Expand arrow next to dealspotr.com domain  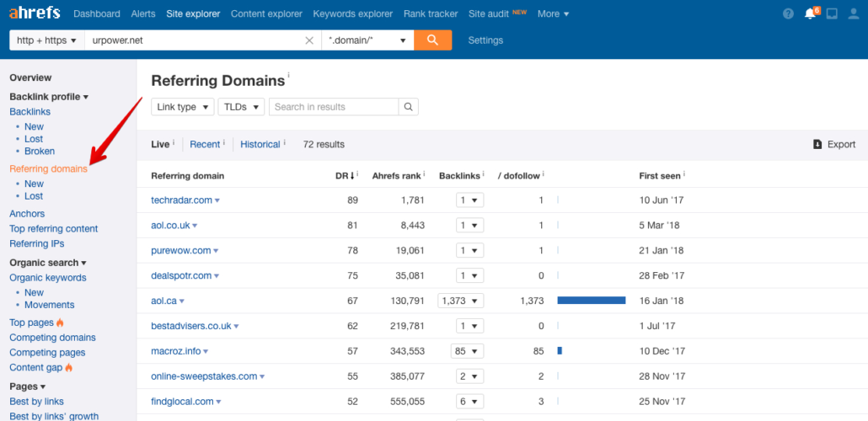217,276
